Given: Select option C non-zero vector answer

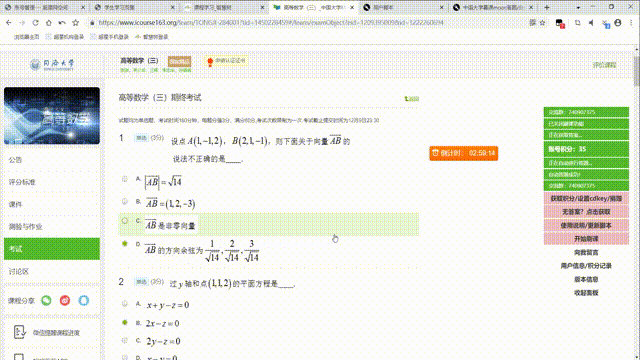Looking at the screenshot, I should tap(125, 221).
